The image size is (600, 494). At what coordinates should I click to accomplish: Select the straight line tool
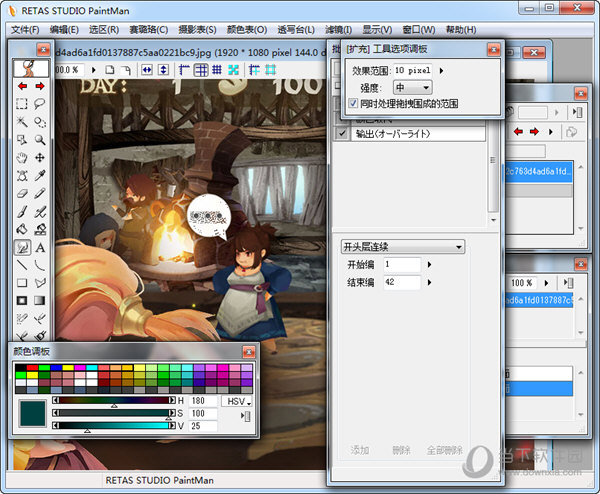click(x=22, y=265)
